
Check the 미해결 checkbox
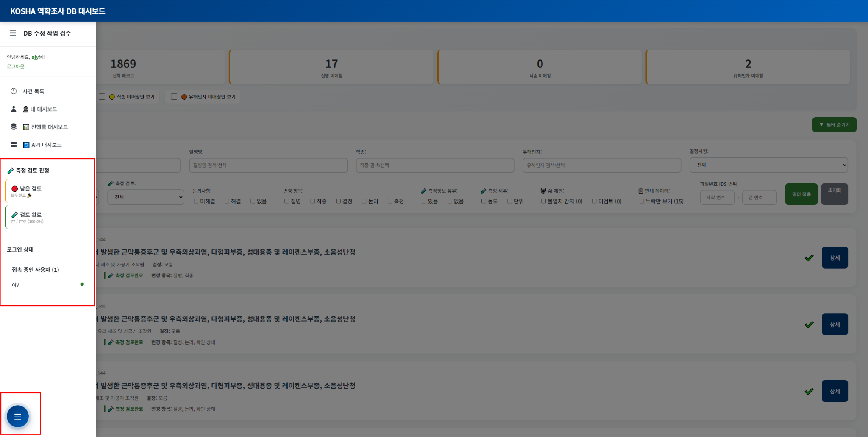(196, 201)
